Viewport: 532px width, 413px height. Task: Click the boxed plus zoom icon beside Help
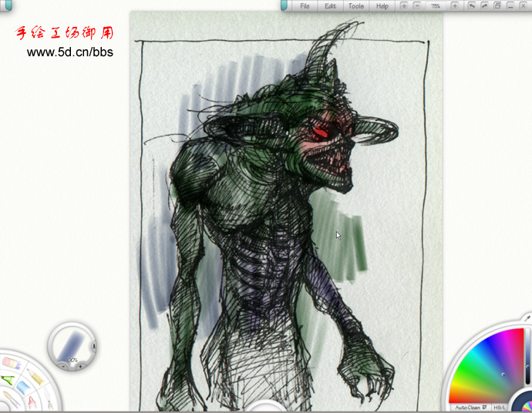[x=404, y=5]
